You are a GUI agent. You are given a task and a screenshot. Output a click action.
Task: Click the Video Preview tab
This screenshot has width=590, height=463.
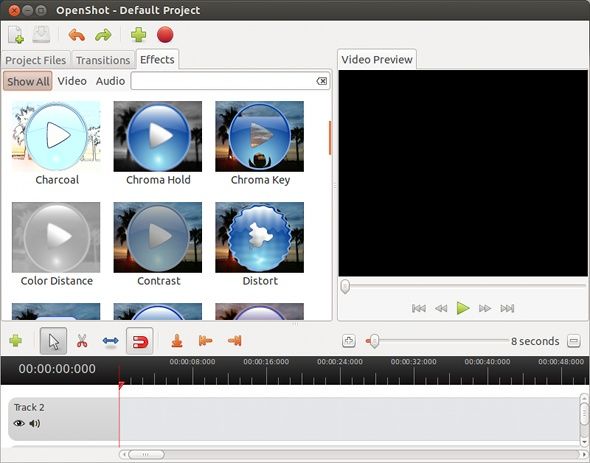(377, 59)
